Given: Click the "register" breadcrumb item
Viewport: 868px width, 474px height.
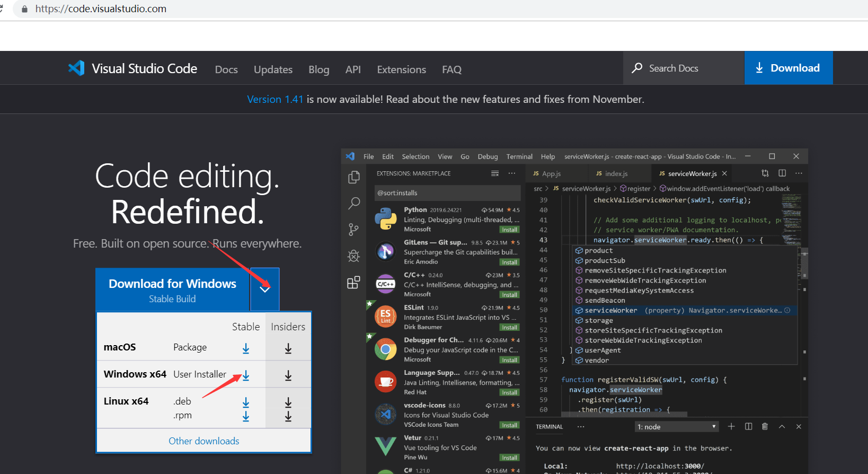Looking at the screenshot, I should [635, 188].
